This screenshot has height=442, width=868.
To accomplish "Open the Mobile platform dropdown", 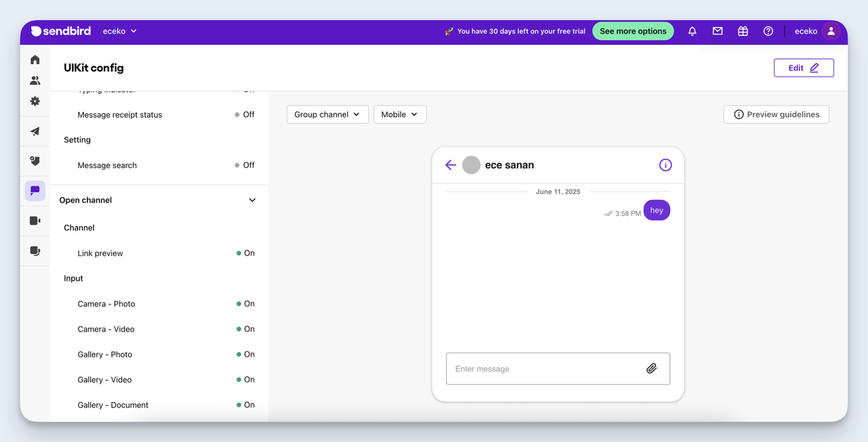I will pos(399,114).
